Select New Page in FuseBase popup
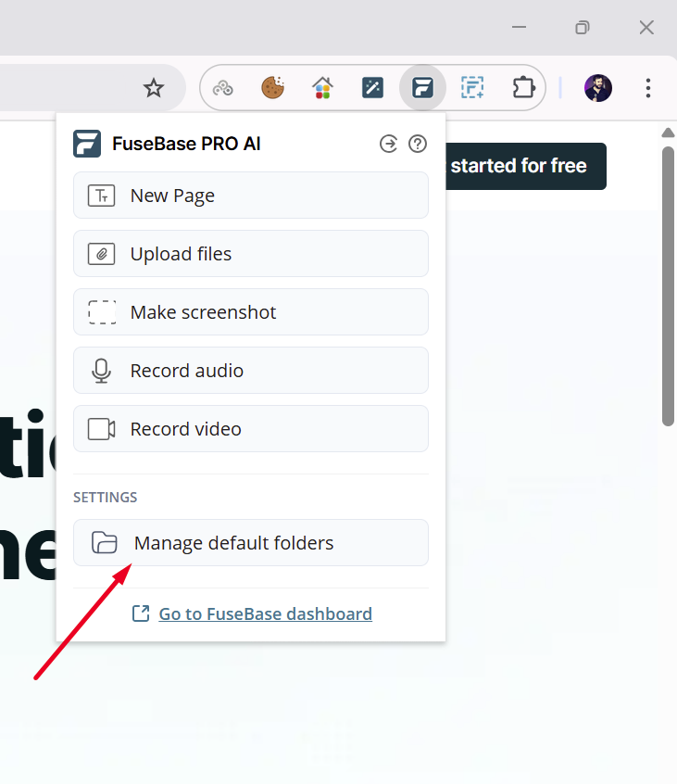 [x=250, y=196]
